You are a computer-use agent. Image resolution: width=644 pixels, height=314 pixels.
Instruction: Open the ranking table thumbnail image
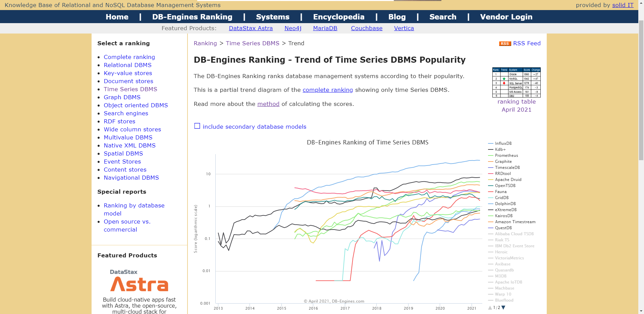click(517, 82)
